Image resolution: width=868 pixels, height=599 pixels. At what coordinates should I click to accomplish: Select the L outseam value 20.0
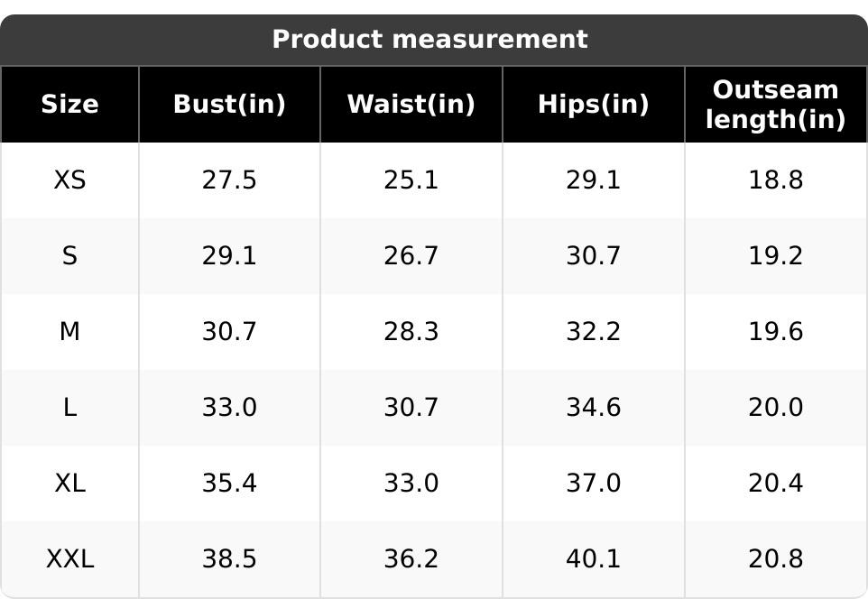coord(775,408)
